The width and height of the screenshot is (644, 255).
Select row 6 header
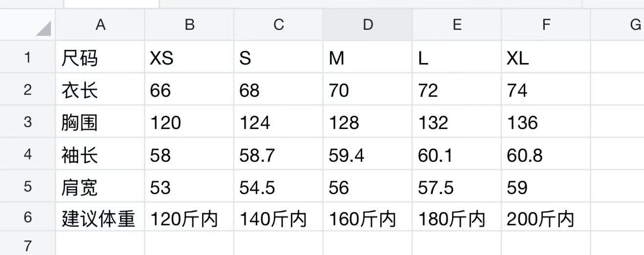click(x=28, y=217)
